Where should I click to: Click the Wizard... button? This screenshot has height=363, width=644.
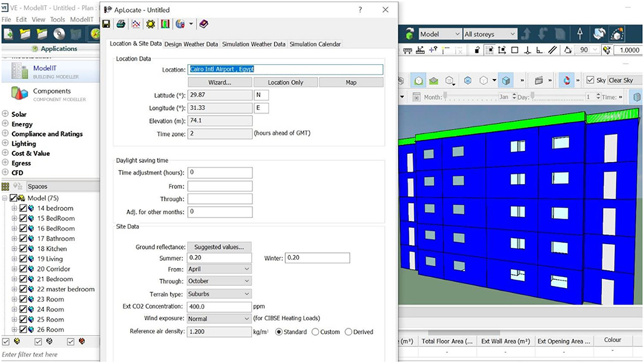click(220, 82)
